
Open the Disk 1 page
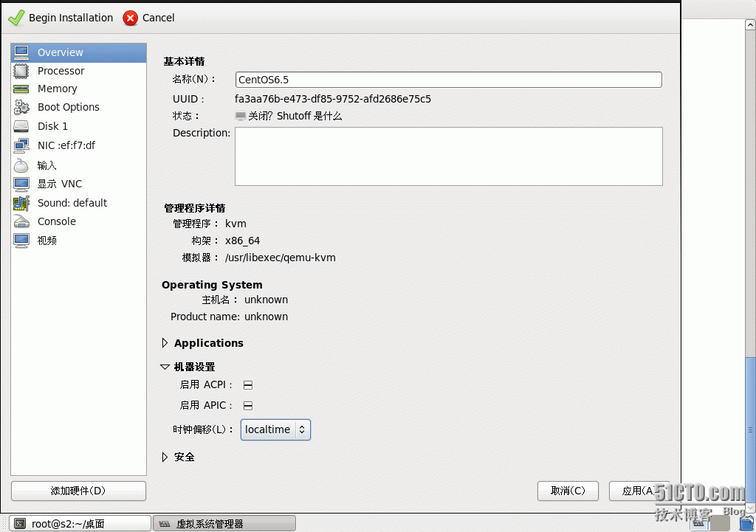tap(78, 126)
